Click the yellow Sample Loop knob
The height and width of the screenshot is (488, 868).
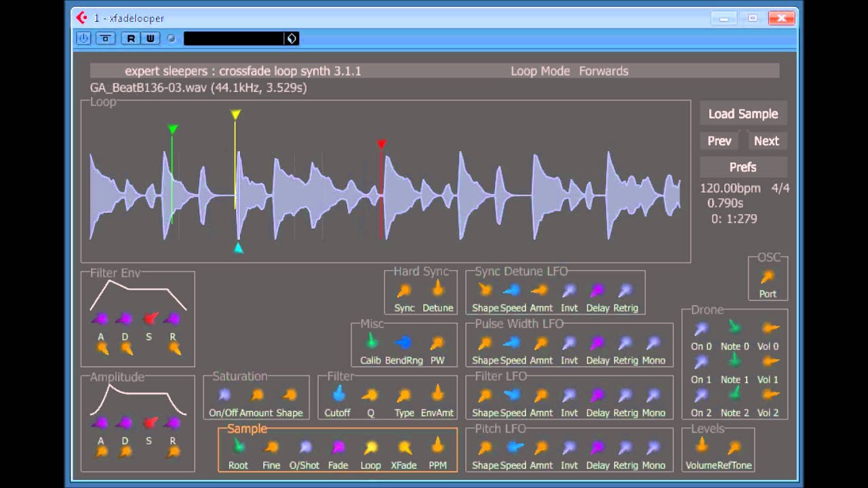pos(370,447)
